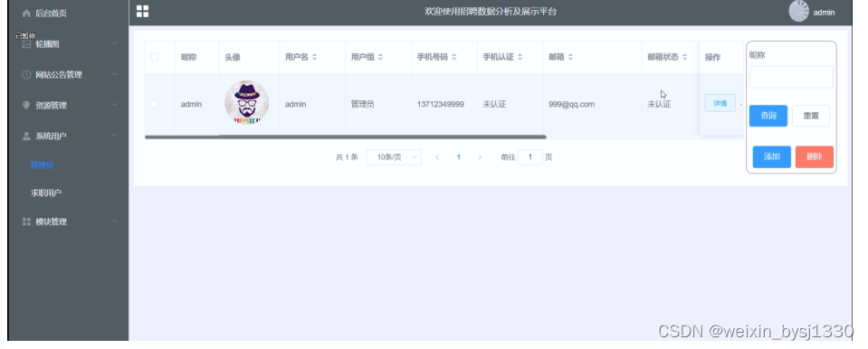
Task: Click the user icon beside 系统用户
Action: point(26,136)
